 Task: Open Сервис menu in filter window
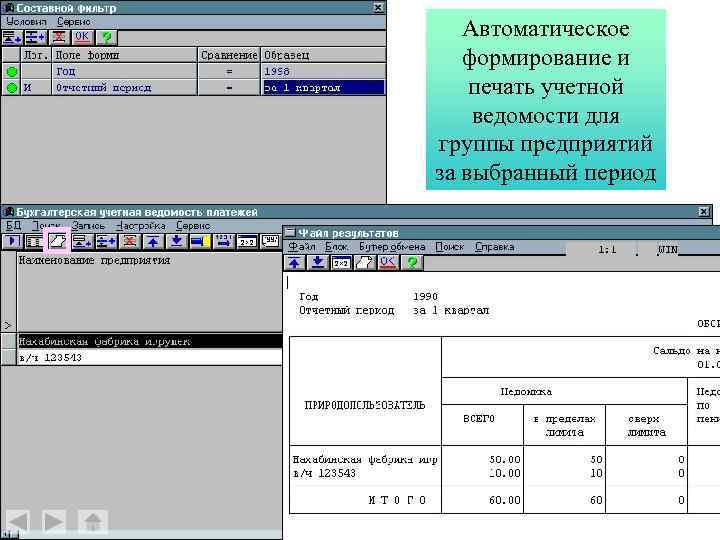pos(73,22)
